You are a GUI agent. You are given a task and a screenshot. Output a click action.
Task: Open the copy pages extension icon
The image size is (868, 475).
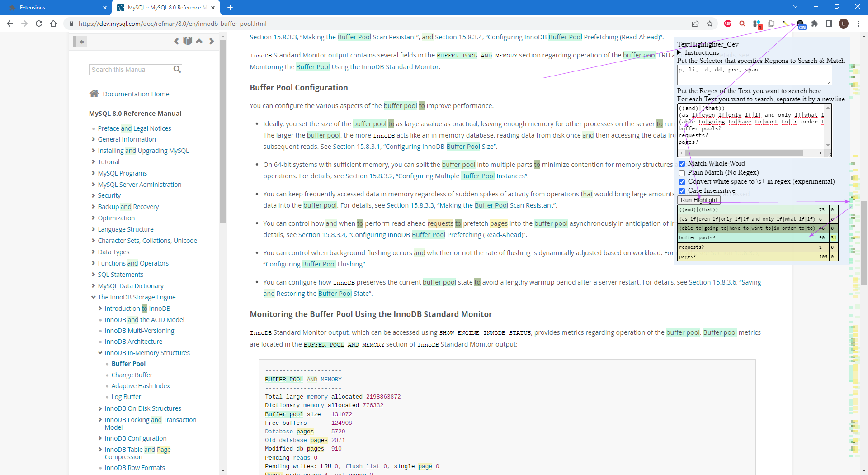[771, 24]
